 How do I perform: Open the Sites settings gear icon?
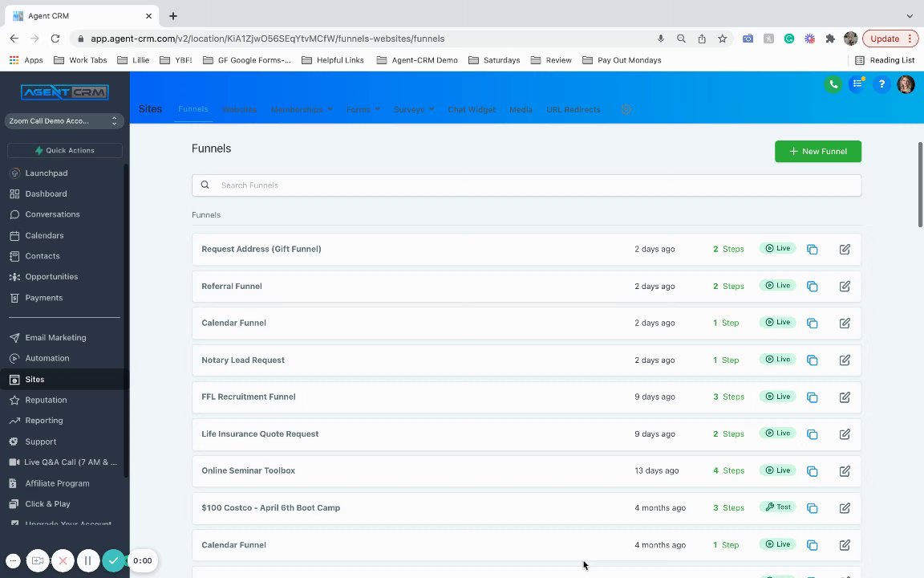(x=626, y=110)
